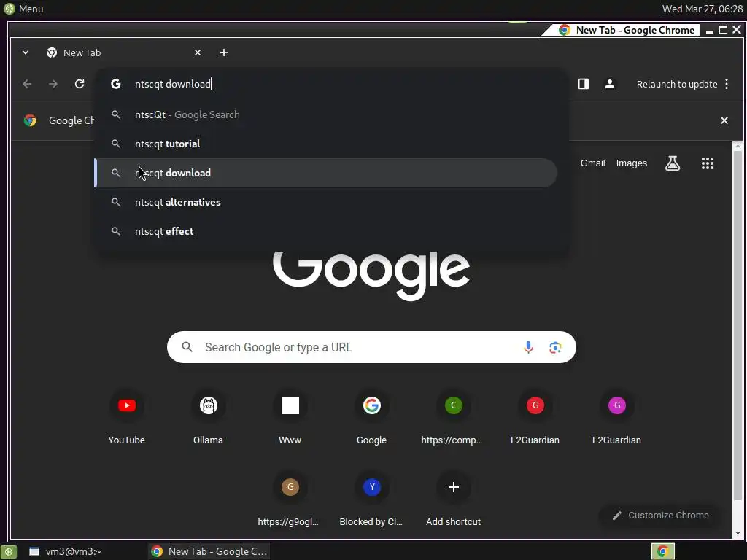Pick the ntscqt effect suggestion
The width and height of the screenshot is (747, 560).
[x=326, y=231]
